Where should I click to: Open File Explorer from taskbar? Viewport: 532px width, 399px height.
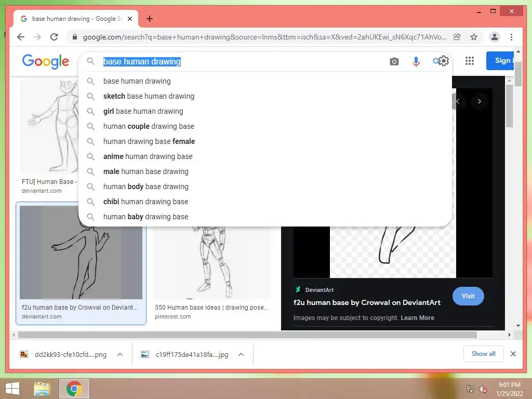point(42,389)
